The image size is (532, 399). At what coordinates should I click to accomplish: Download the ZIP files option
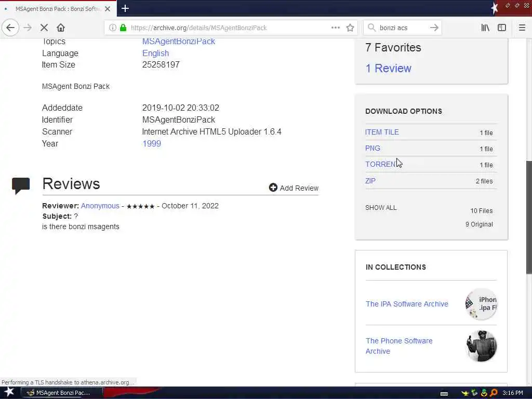(370, 181)
